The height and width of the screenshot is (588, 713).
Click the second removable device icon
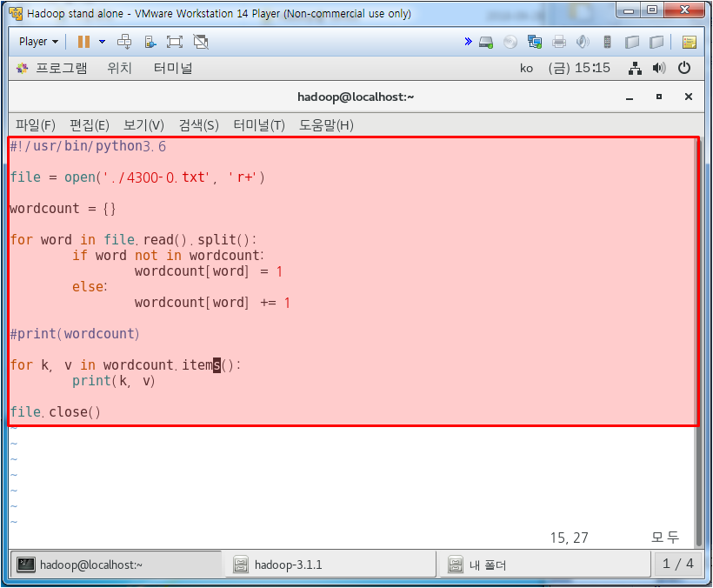coord(656,43)
